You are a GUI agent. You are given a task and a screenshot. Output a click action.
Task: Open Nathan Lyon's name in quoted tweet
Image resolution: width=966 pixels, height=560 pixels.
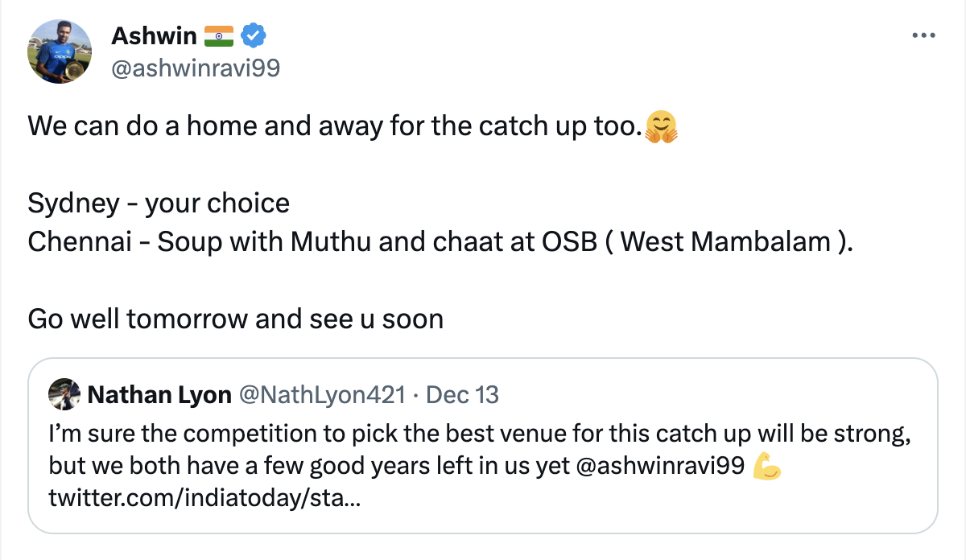[159, 394]
